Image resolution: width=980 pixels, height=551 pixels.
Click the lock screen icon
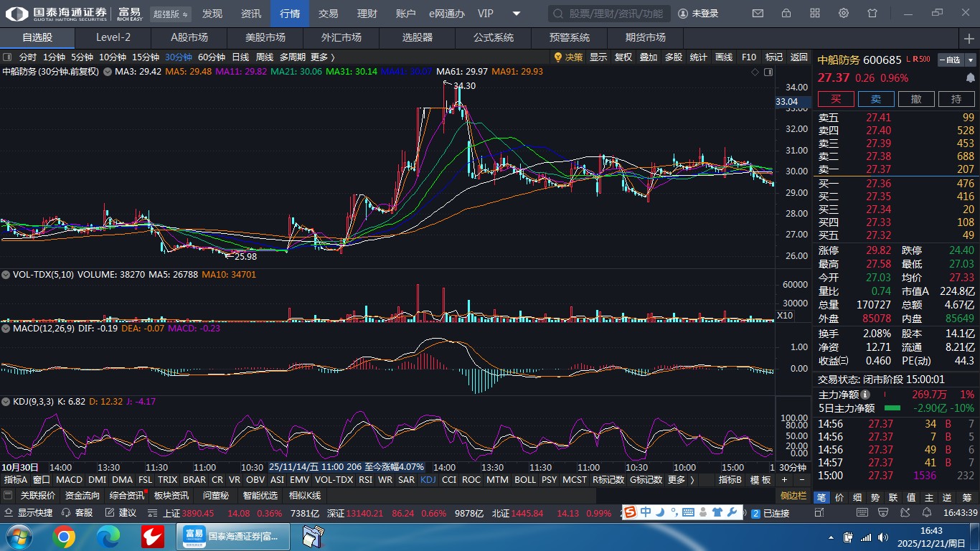click(786, 14)
